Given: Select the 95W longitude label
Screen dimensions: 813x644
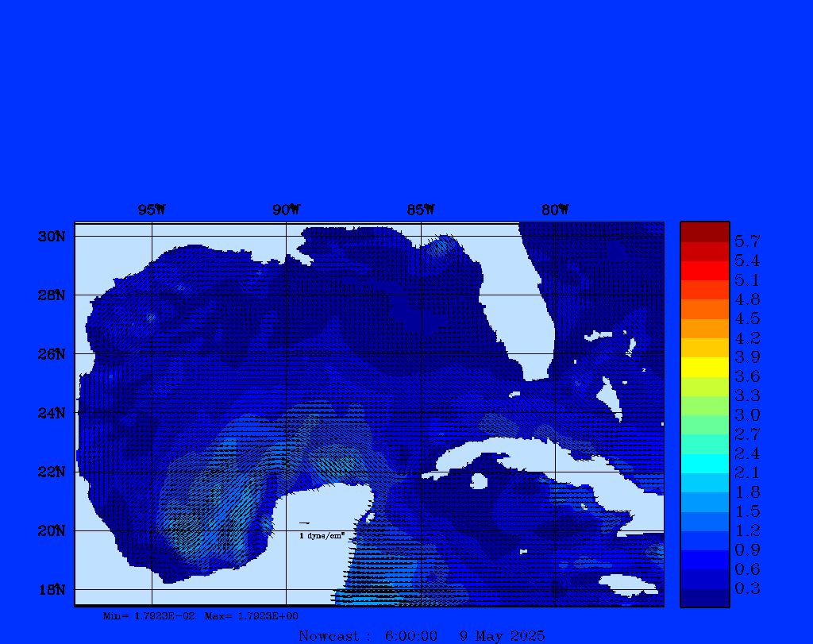Looking at the screenshot, I should tap(151, 210).
